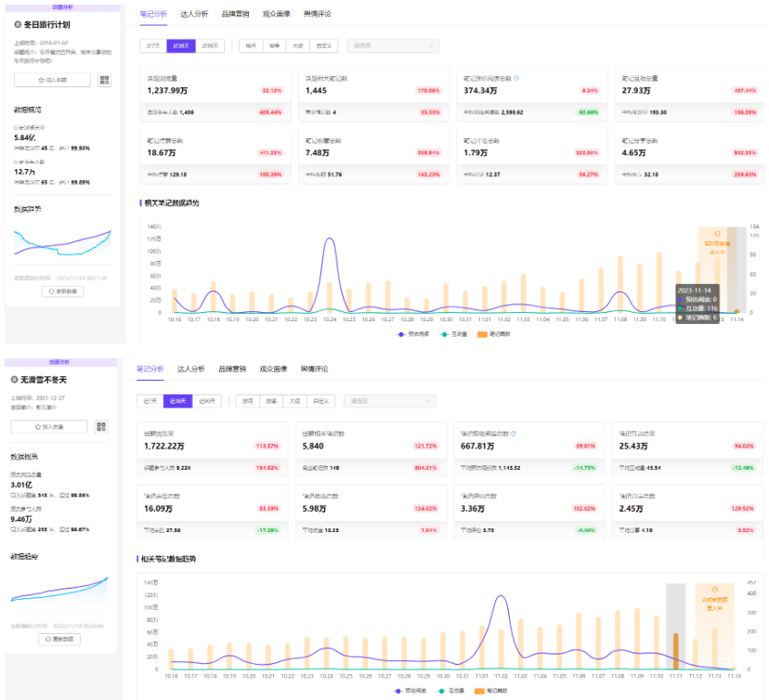Toggle 预估阅读 legend in 冬日旅行计划 chart
This screenshot has width=769, height=700.
pyautogui.click(x=412, y=334)
